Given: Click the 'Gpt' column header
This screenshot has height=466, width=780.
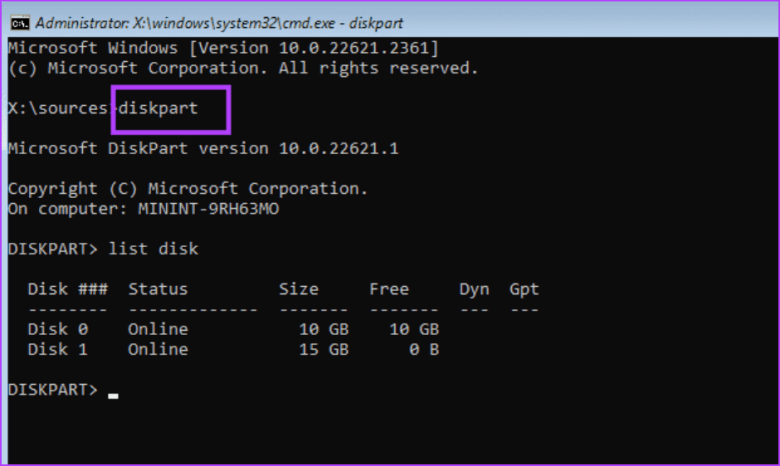Looking at the screenshot, I should [x=524, y=289].
